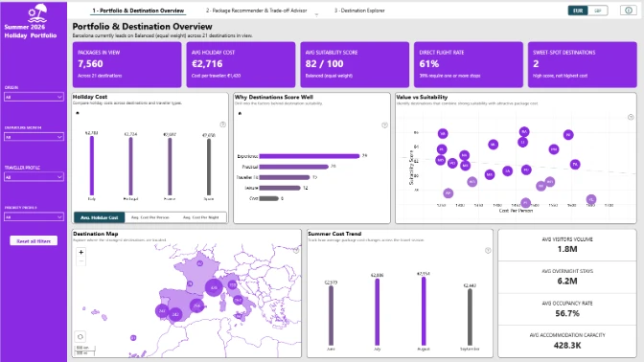Click the beach umbrella logo icon
Image resolution: width=644 pixels, height=362 pixels.
coord(37,13)
